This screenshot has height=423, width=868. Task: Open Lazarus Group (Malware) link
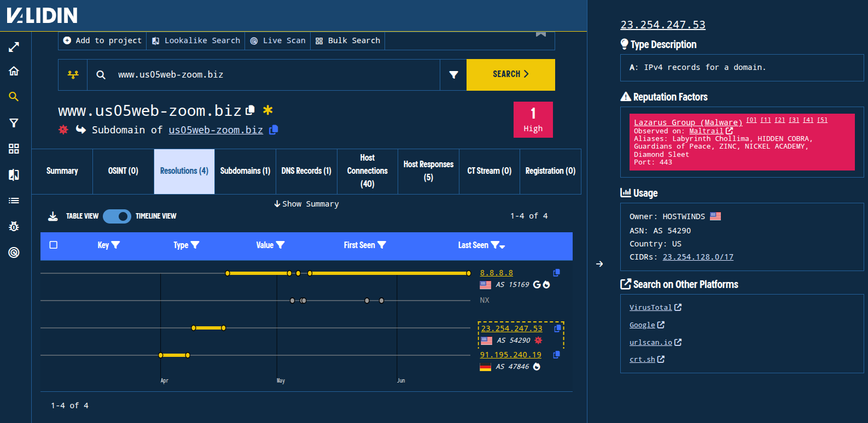(x=688, y=122)
